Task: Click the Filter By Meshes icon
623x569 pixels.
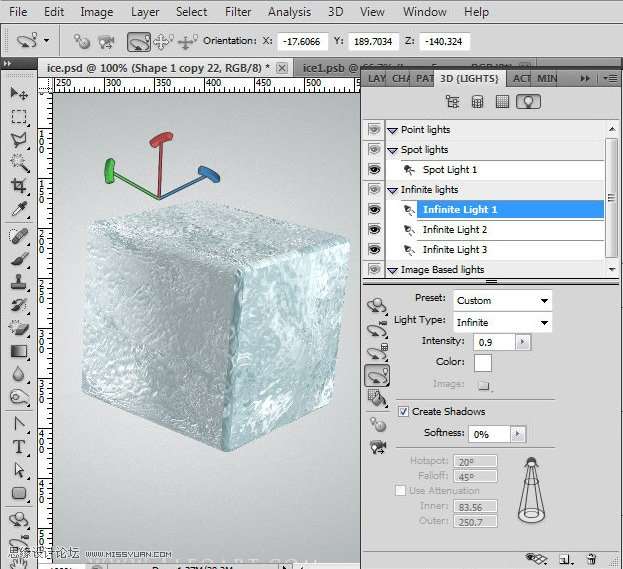Action: point(477,102)
